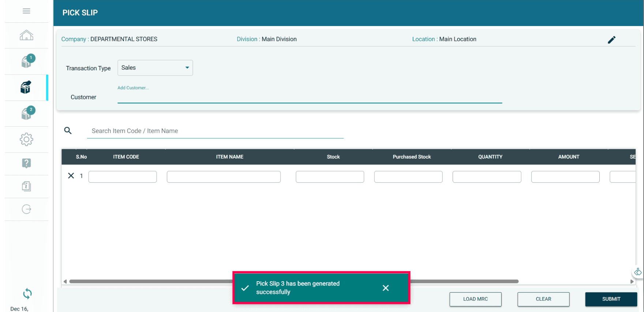The height and width of the screenshot is (312, 644).
Task: Open the box icon with badge 2
Action: pyautogui.click(x=27, y=113)
